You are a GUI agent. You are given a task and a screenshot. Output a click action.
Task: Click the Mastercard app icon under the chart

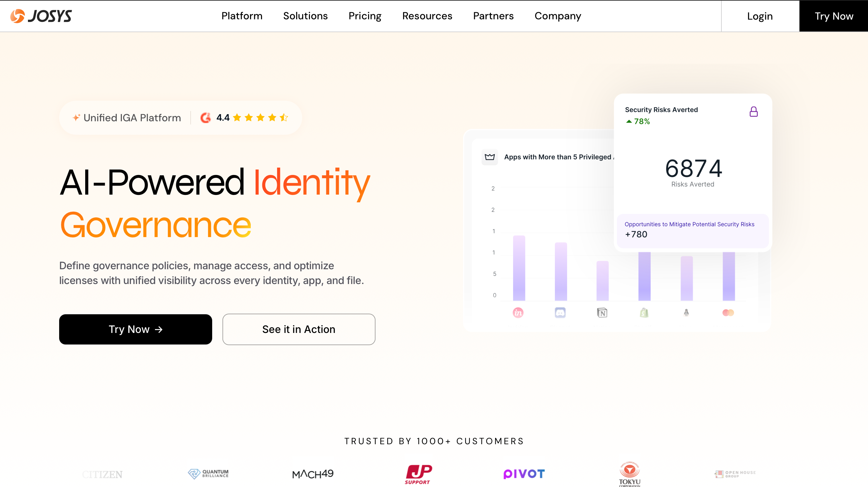[x=728, y=313]
